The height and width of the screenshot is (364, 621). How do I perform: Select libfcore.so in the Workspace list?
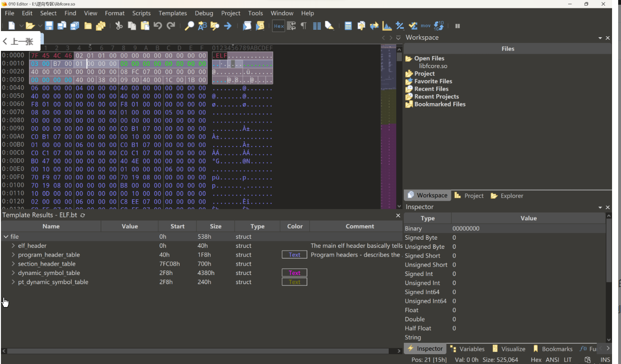(433, 66)
